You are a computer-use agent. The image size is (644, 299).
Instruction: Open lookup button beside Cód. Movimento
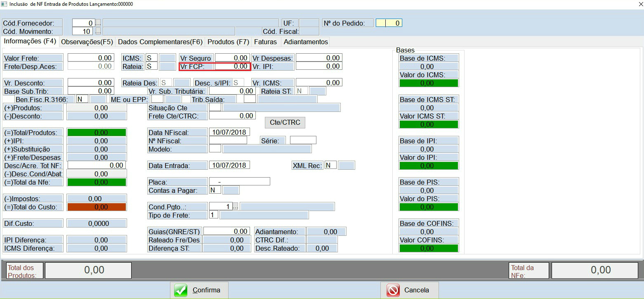tap(98, 31)
